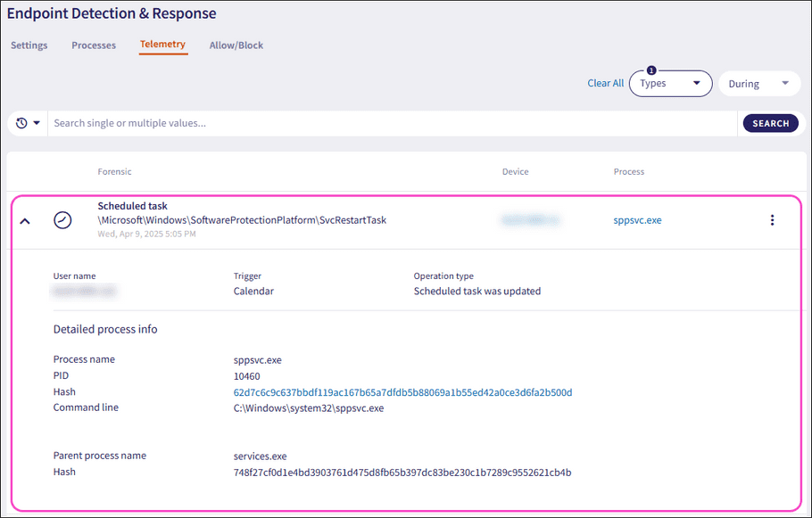Viewport: 812px width, 518px height.
Task: Click the scheduled task status icon
Action: (62, 219)
